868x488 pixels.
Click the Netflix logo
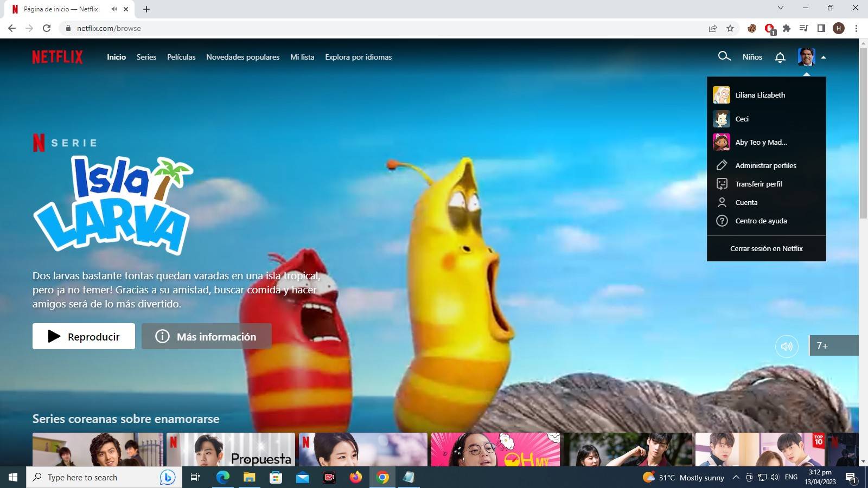(58, 57)
